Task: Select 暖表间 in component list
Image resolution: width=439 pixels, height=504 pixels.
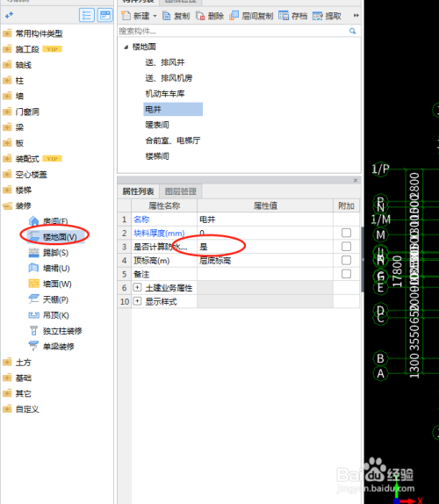Action: point(157,125)
